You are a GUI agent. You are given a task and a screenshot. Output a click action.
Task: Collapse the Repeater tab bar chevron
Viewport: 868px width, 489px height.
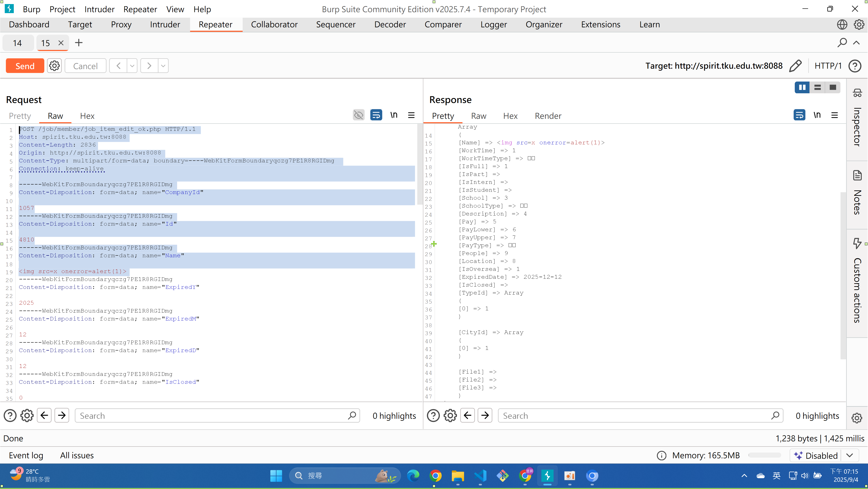pos(856,43)
